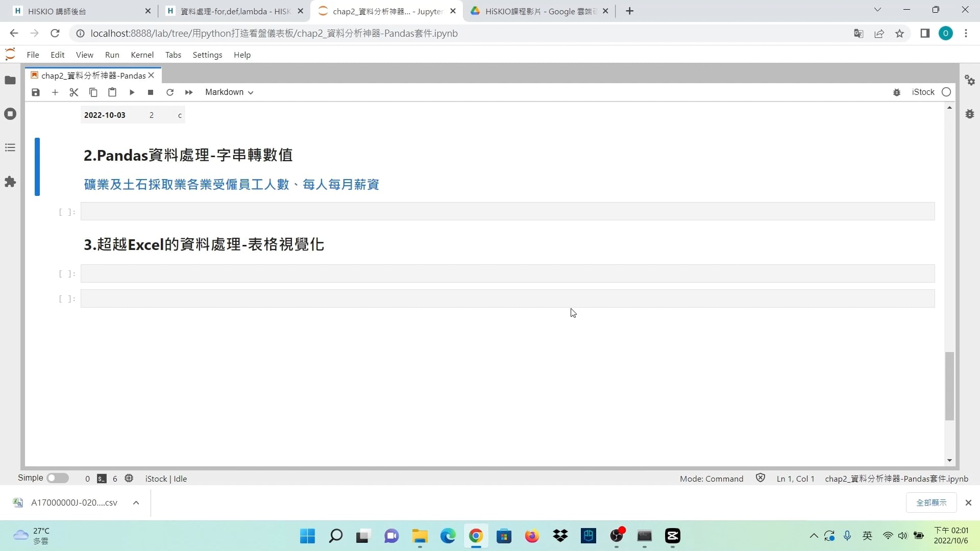Toggle Simple interface mode switch

click(x=57, y=478)
